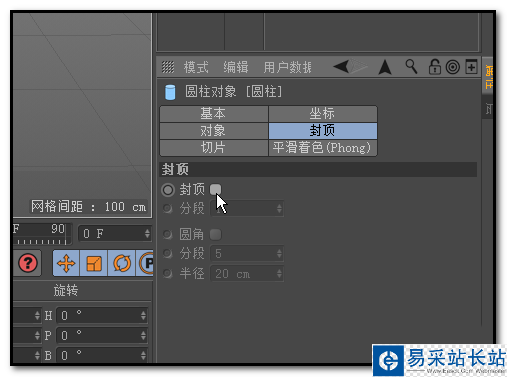Open the search magnifier in attribute manager

click(411, 67)
